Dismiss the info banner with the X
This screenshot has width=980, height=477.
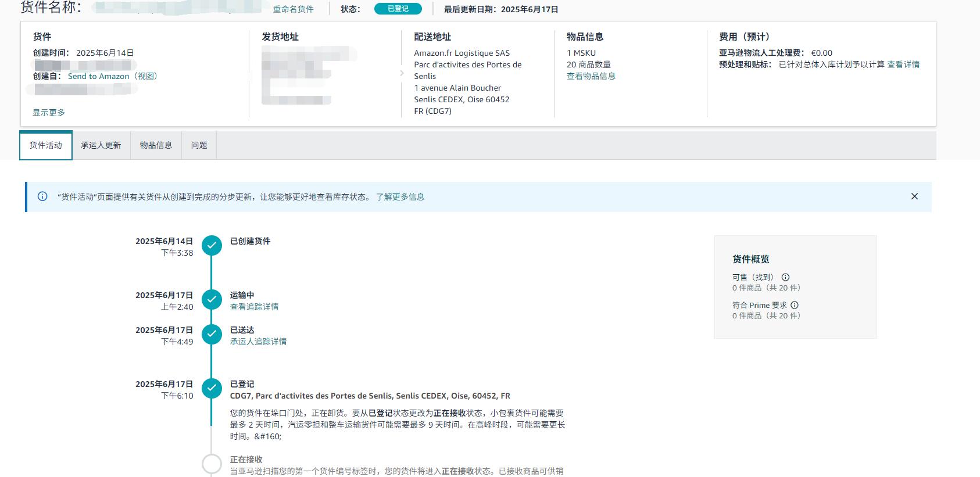[914, 196]
